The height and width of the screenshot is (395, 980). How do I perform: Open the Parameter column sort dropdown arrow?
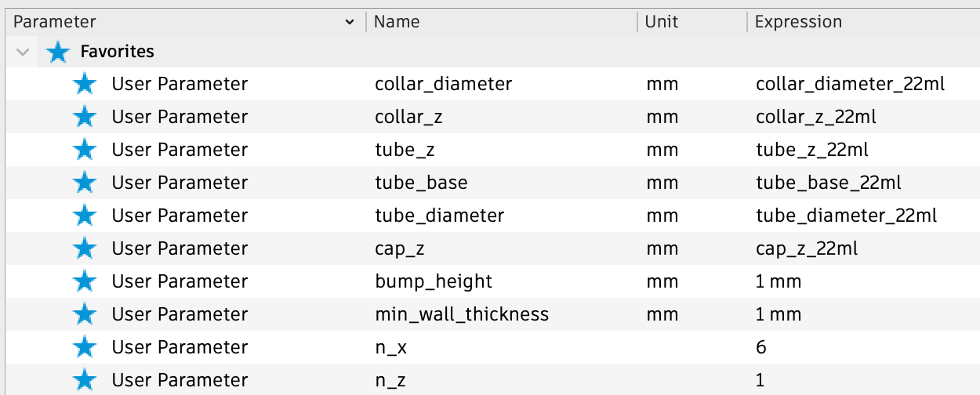350,23
